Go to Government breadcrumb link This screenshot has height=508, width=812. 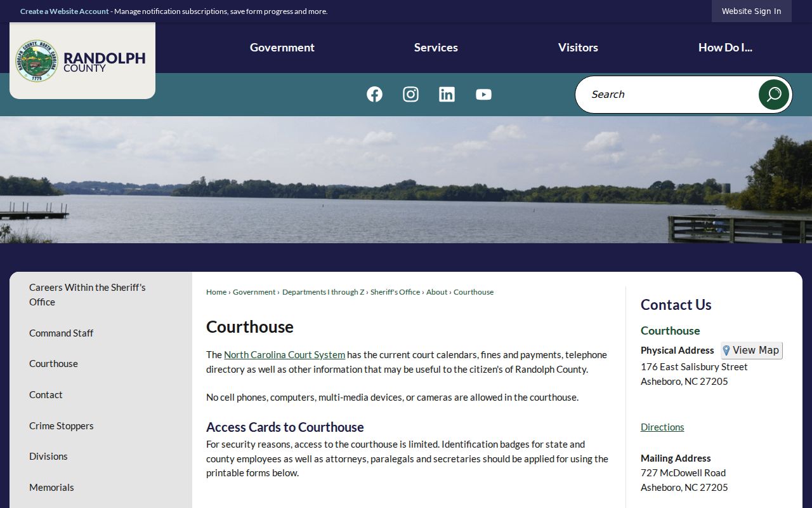[x=254, y=292]
